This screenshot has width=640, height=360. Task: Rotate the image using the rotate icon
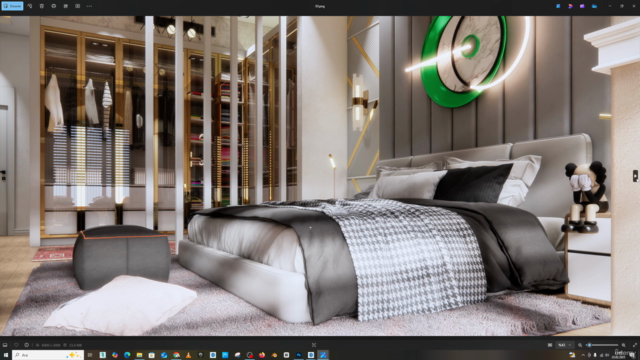30,6
